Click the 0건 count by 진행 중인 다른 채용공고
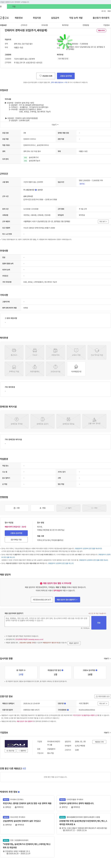Image resolution: width=111 pixels, height=868 pixels. (24, 769)
